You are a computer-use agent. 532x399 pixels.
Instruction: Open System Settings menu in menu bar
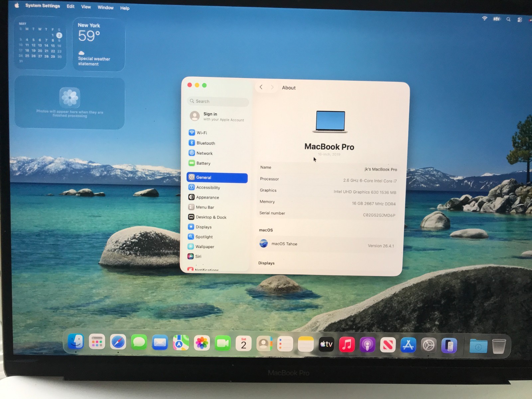(43, 6)
